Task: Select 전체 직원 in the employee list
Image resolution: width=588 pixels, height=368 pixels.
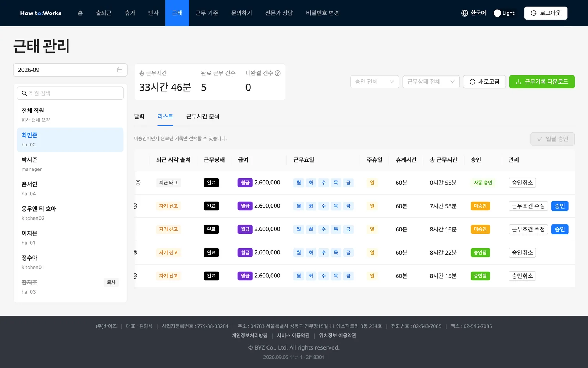Action: click(x=70, y=115)
